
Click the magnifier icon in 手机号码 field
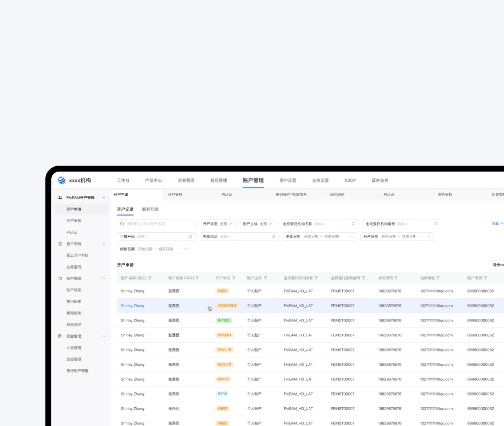(x=191, y=237)
